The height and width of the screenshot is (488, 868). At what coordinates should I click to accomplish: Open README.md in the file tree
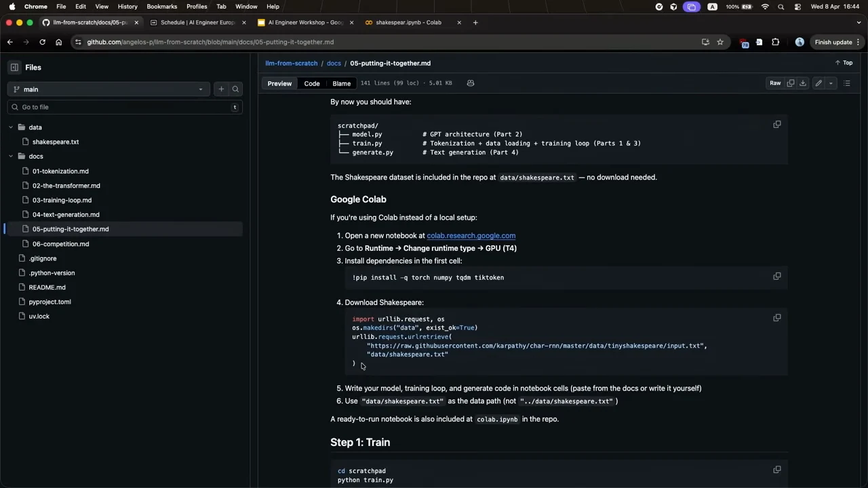pos(47,287)
